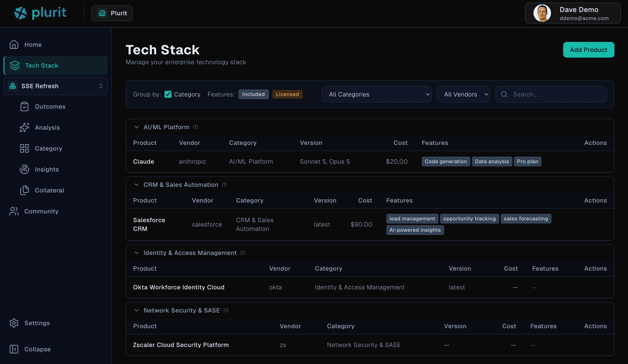This screenshot has height=364, width=628.
Task: Click the search magnifier icon
Action: [x=504, y=94]
